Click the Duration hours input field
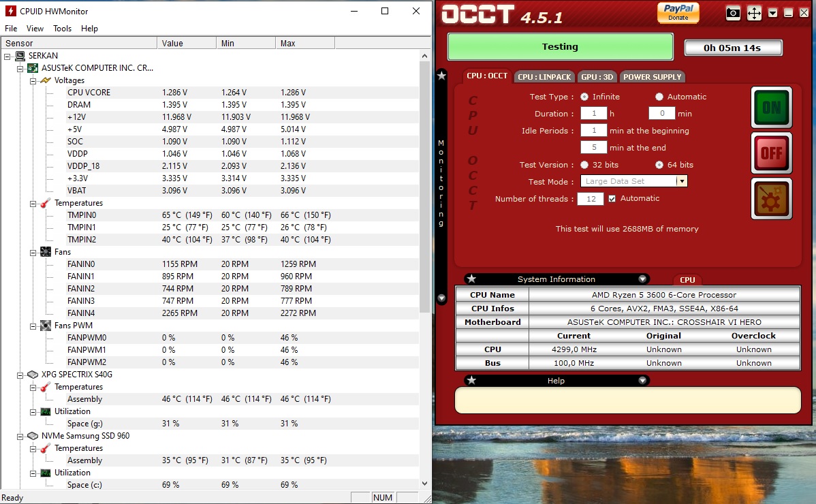The image size is (816, 504). point(594,113)
